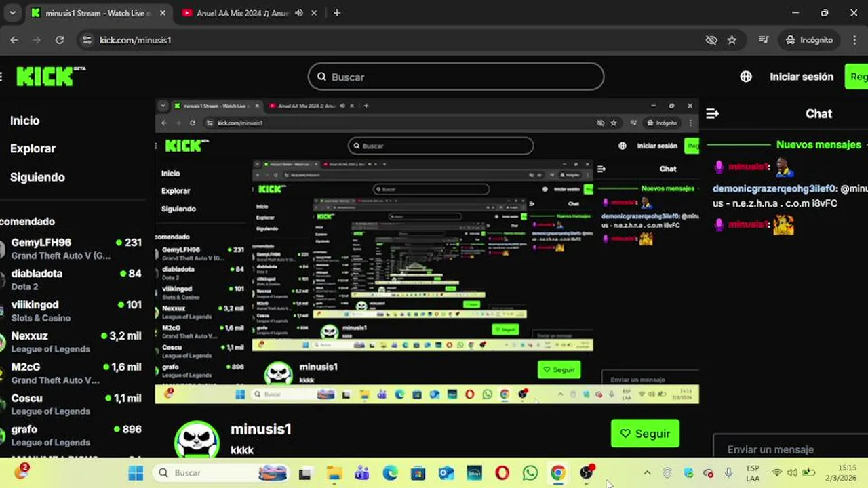Open Opera browser from the taskbar

click(502, 473)
